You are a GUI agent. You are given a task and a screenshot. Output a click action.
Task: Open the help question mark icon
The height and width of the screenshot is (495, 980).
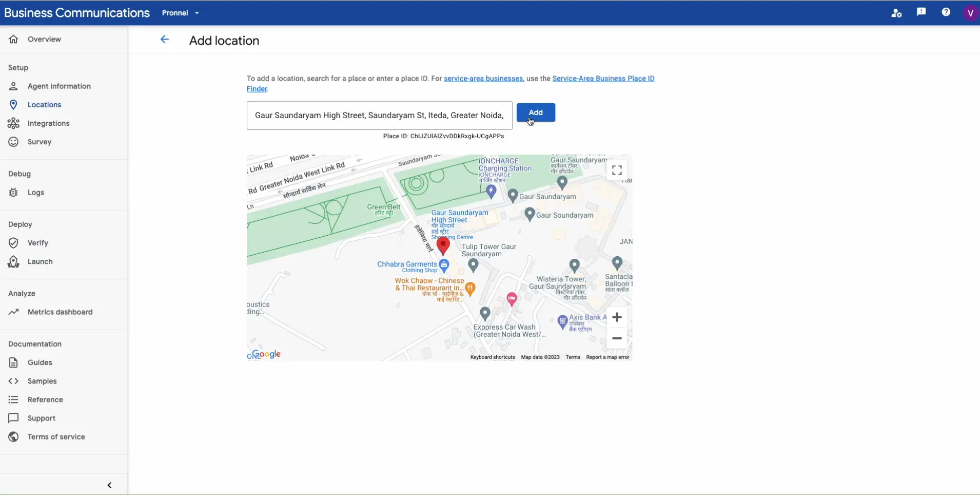pos(946,12)
